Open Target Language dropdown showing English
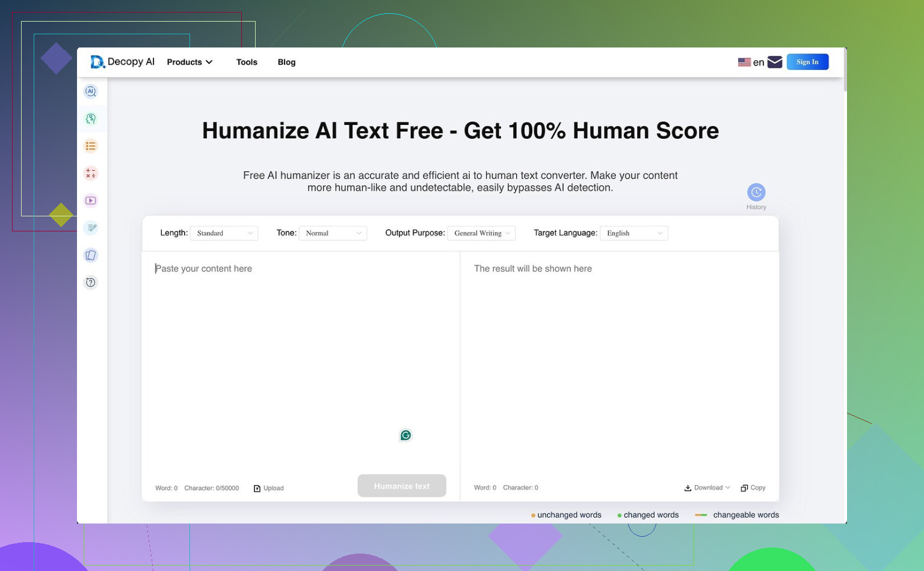This screenshot has height=571, width=924. tap(634, 233)
